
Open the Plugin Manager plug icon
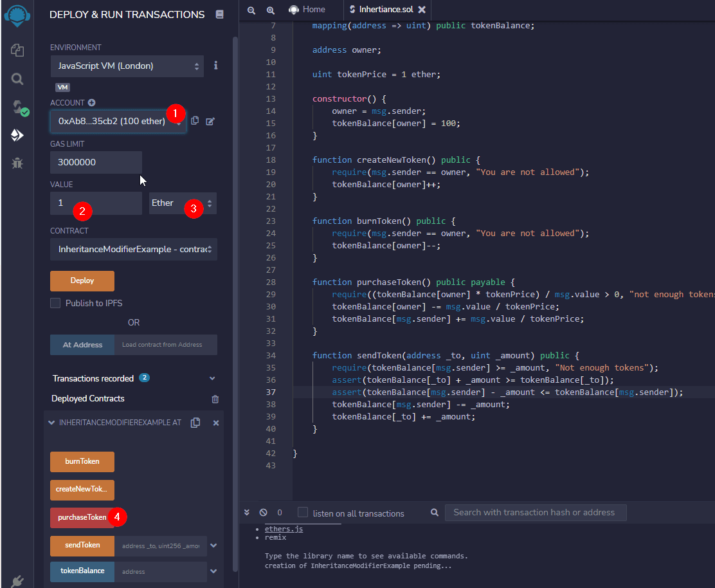coord(17,581)
